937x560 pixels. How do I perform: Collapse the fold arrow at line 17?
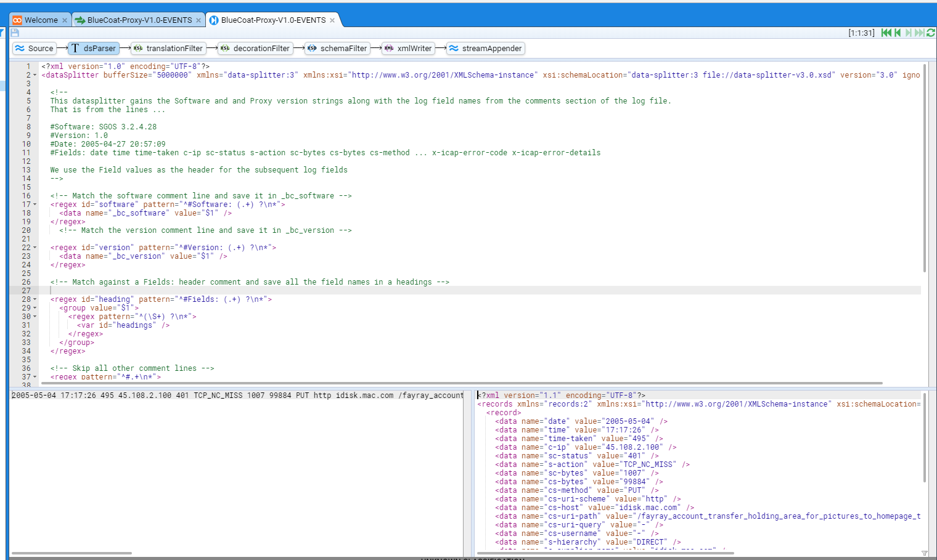click(35, 205)
